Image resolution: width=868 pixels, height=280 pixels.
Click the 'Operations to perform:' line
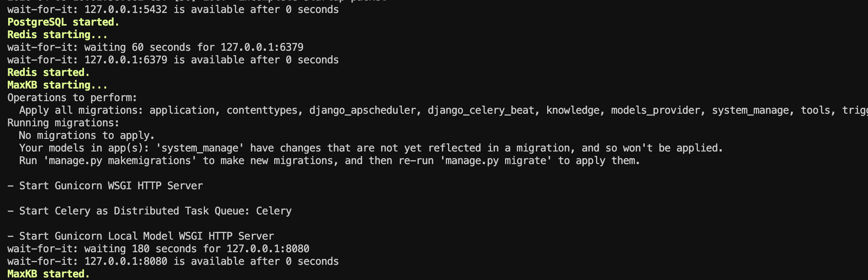72,98
